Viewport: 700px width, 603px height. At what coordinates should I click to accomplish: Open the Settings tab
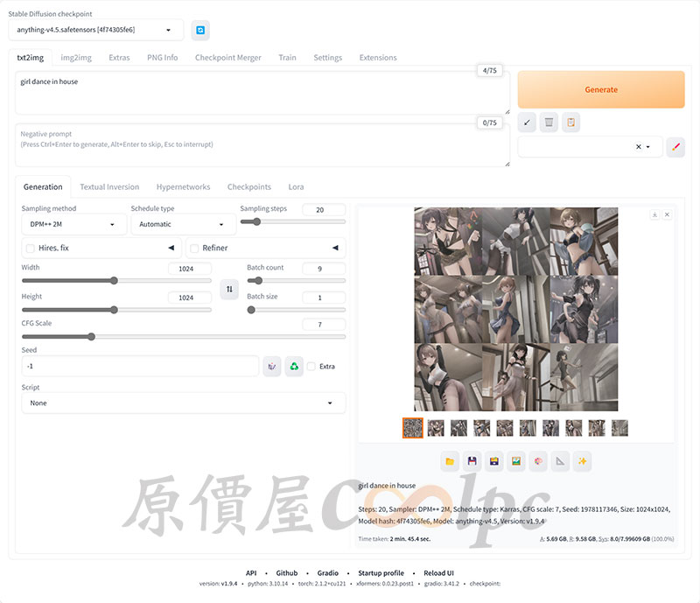click(x=327, y=58)
